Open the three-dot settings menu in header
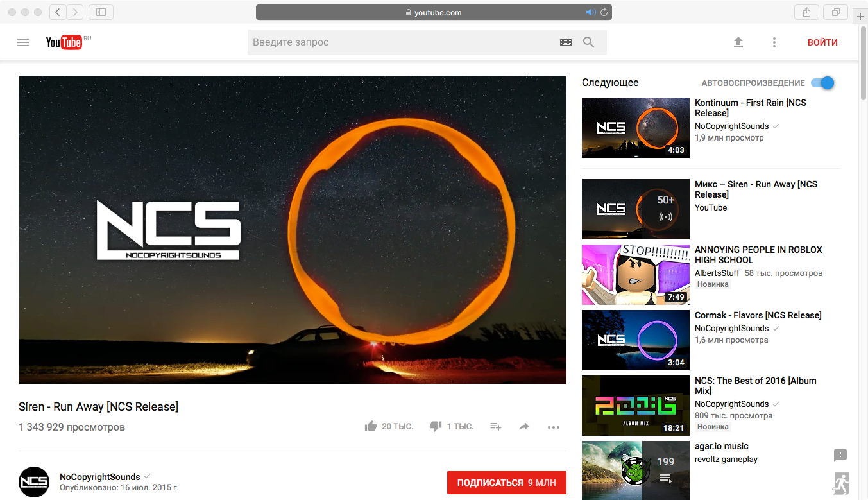 click(774, 42)
